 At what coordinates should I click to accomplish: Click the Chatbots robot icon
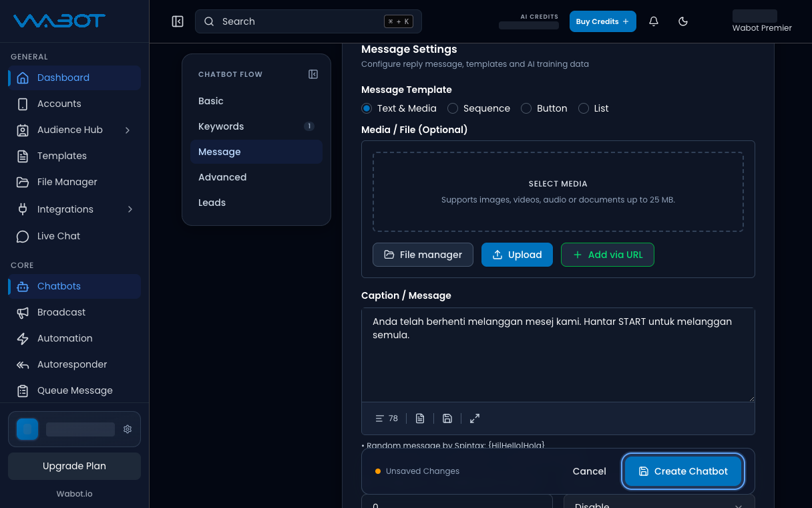click(23, 286)
